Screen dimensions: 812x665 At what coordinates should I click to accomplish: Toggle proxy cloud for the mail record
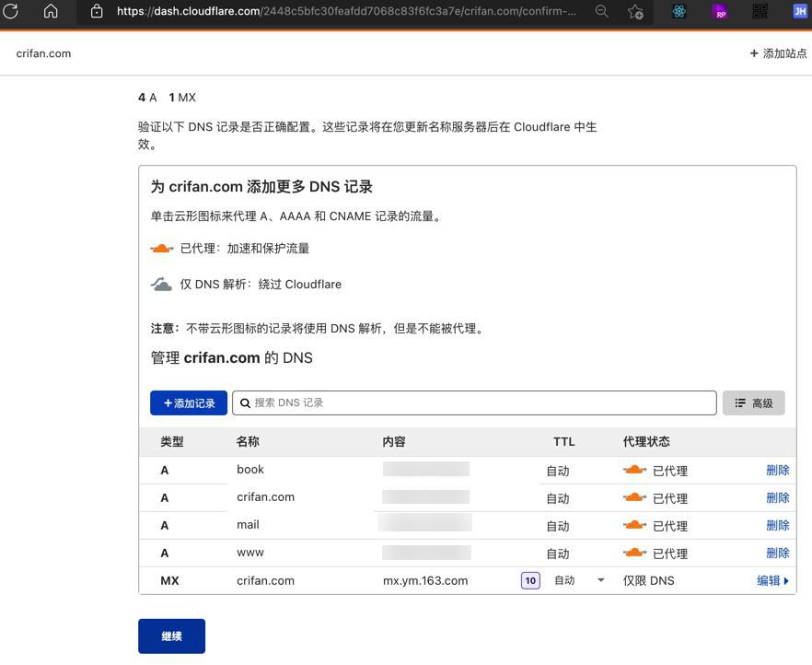634,526
